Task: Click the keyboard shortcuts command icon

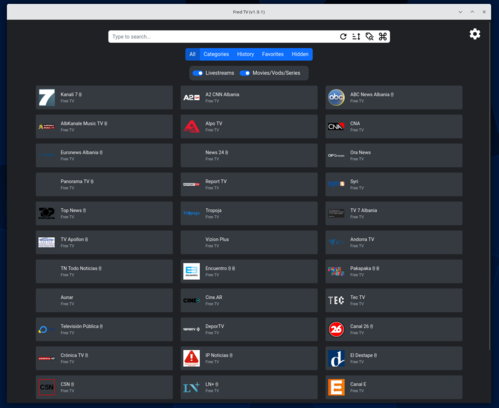Action: point(383,37)
